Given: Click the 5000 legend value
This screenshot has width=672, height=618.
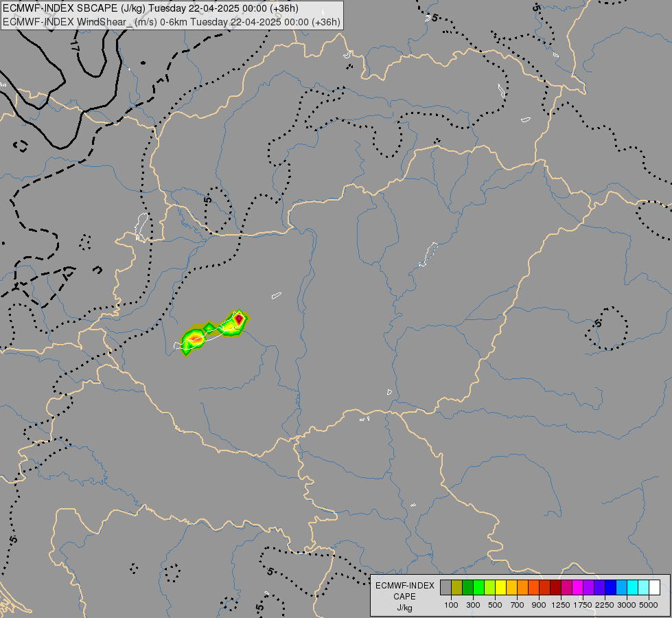Looking at the screenshot, I should [x=649, y=605].
